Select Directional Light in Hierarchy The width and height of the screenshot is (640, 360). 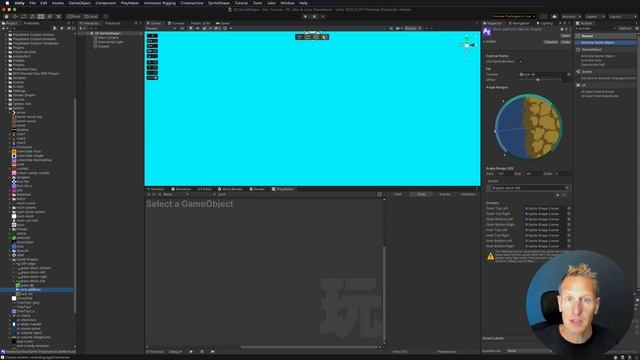tap(110, 42)
